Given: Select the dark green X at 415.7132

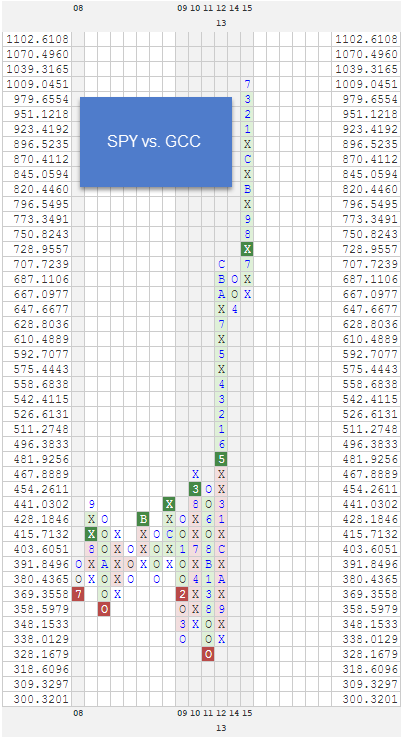Looking at the screenshot, I should pyautogui.click(x=92, y=534).
